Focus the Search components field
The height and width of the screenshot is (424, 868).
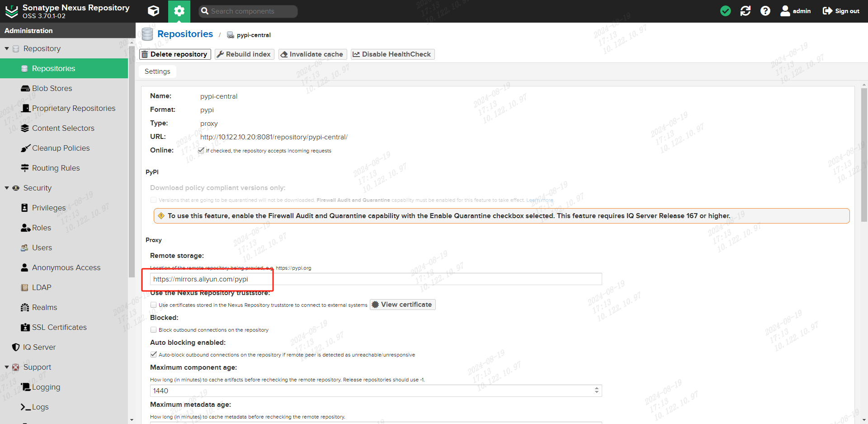coord(248,11)
